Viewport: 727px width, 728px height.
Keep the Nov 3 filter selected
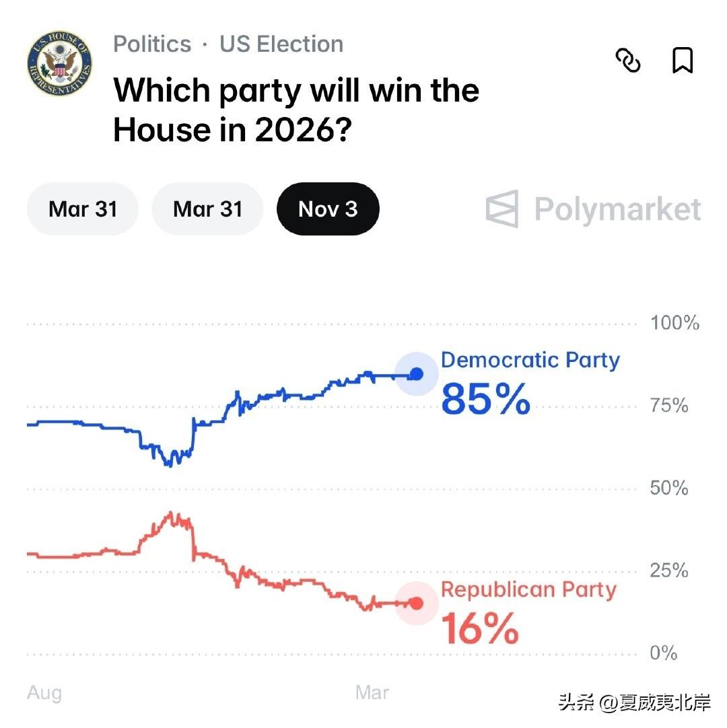(x=328, y=209)
